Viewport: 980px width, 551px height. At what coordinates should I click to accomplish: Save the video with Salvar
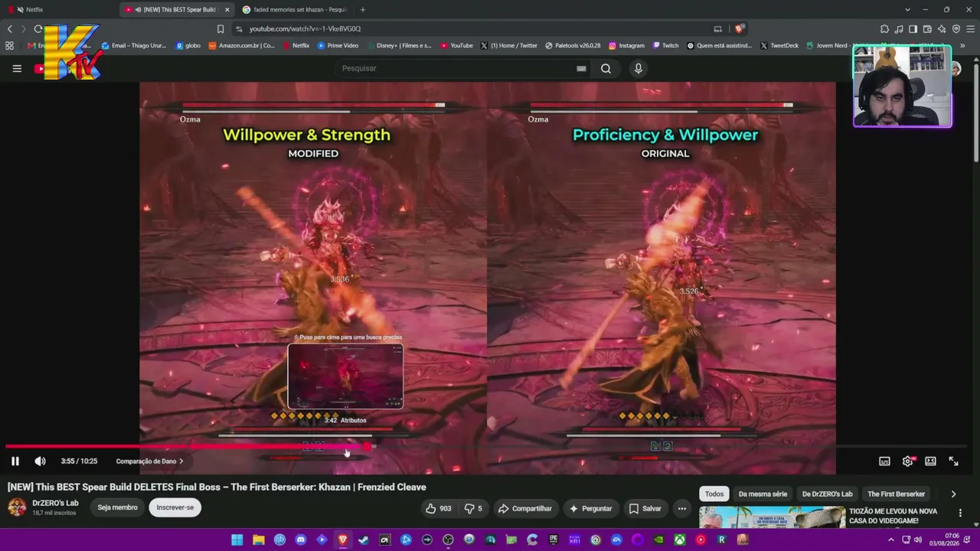click(x=645, y=508)
